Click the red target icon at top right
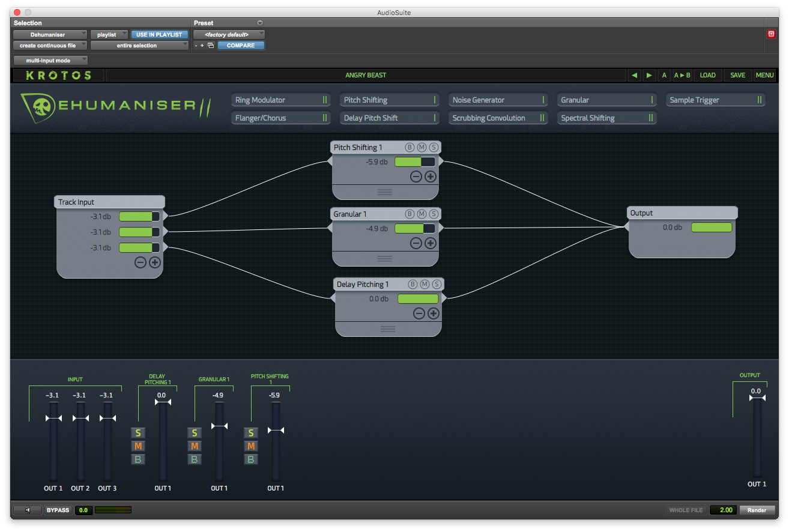 (x=771, y=34)
